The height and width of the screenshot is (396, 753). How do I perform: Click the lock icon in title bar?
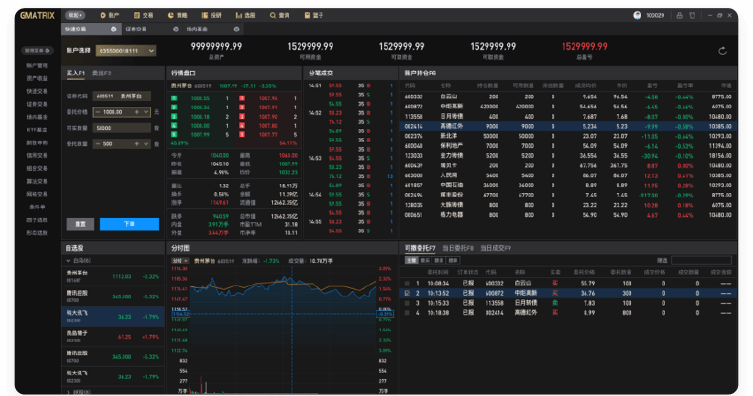(x=680, y=15)
